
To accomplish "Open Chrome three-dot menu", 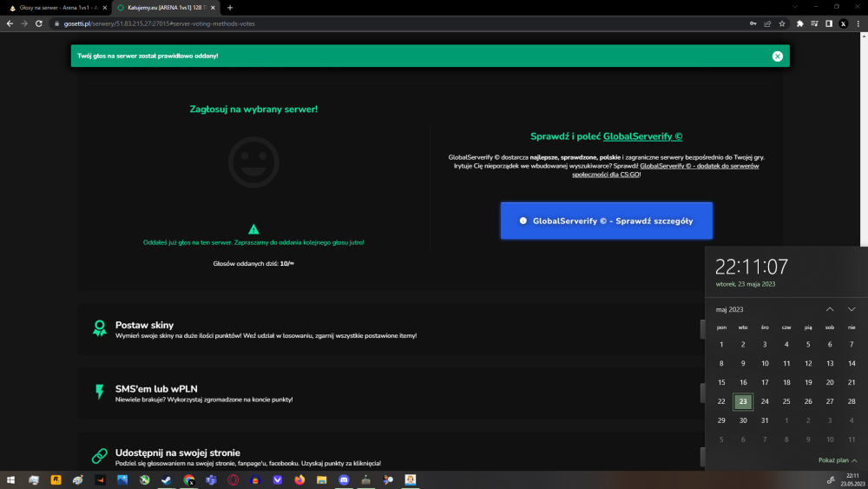I will pos(858,23).
